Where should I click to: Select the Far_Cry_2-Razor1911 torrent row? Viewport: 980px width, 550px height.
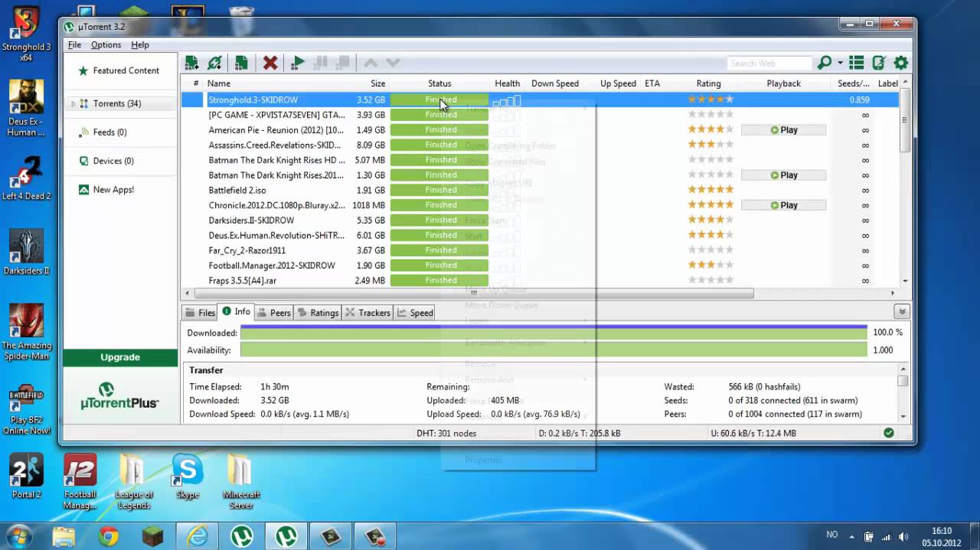coord(540,250)
